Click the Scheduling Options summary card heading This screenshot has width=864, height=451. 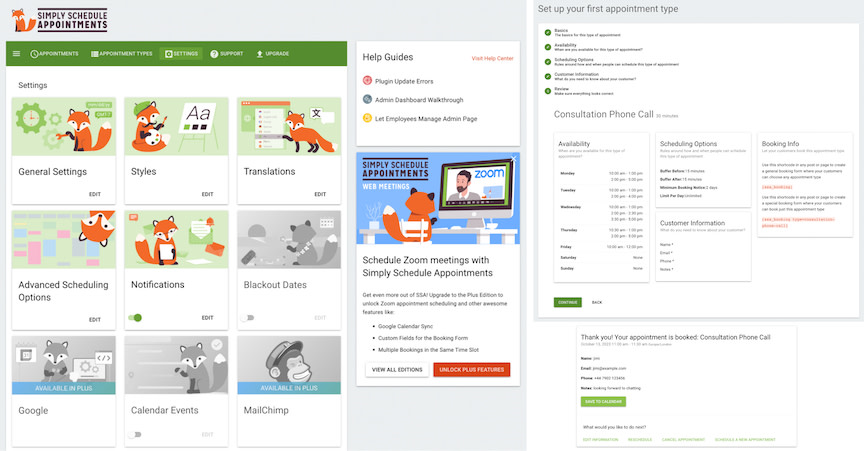(x=688, y=143)
